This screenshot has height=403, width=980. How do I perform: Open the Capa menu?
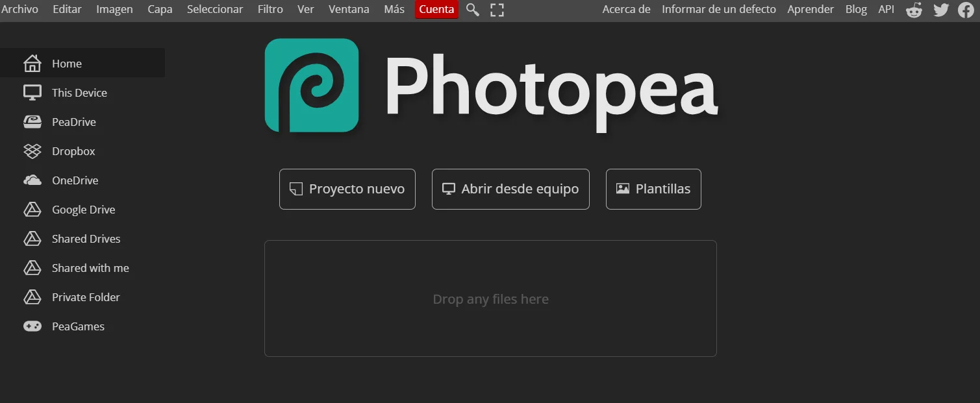coord(160,9)
